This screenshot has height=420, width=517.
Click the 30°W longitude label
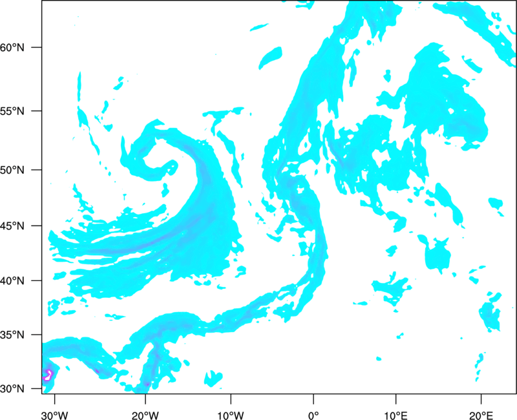point(55,415)
